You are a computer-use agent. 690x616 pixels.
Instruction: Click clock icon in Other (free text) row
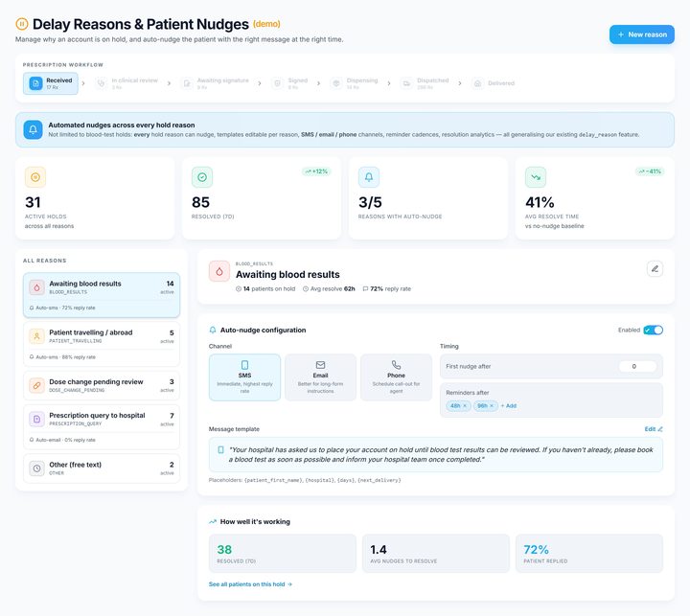point(37,468)
